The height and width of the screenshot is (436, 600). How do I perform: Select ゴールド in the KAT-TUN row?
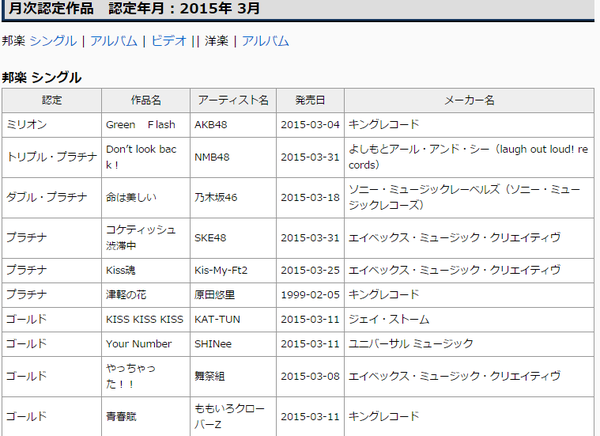point(52,319)
